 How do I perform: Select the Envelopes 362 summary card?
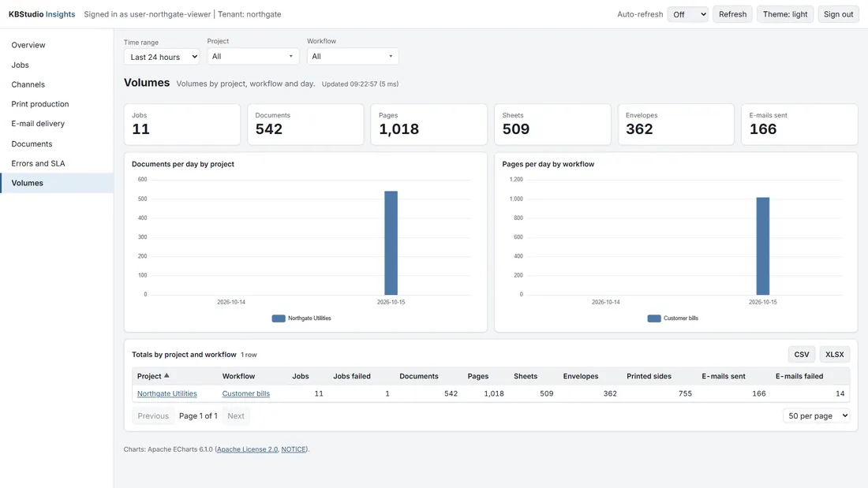pyautogui.click(x=676, y=125)
